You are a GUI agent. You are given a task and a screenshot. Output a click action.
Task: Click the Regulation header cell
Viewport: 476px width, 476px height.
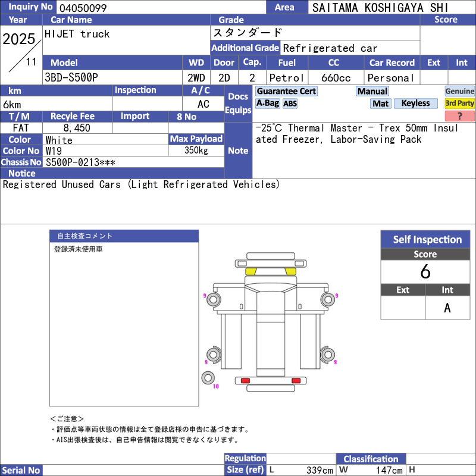[x=245, y=458]
